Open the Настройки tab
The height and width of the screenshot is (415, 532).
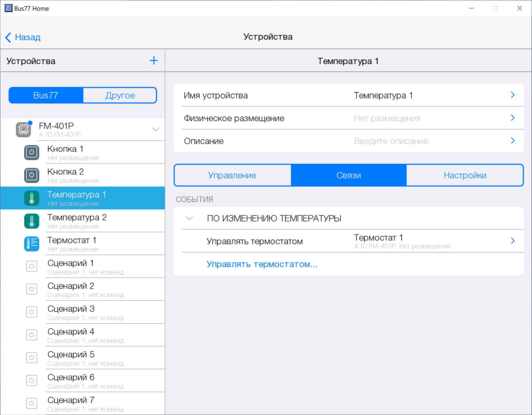[x=465, y=175]
